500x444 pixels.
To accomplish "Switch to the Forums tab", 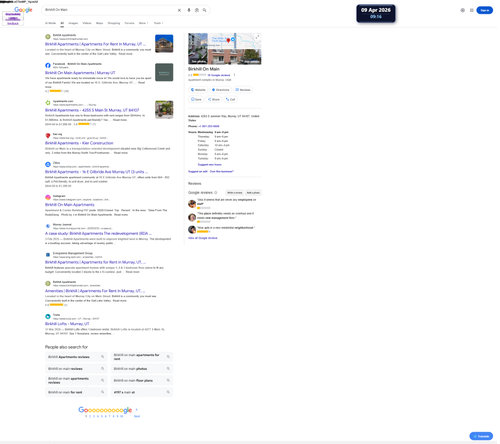I will pyautogui.click(x=130, y=23).
